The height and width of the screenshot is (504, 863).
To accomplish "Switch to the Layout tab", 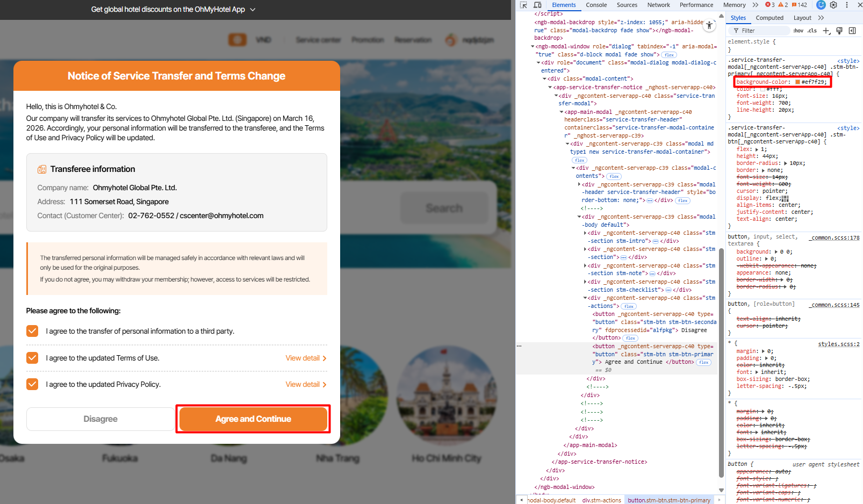I will (802, 18).
